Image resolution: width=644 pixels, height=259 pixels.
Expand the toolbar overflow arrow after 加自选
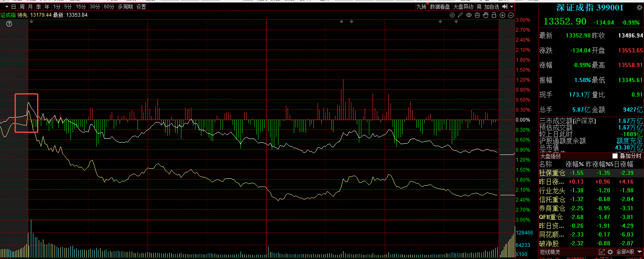pos(511,7)
